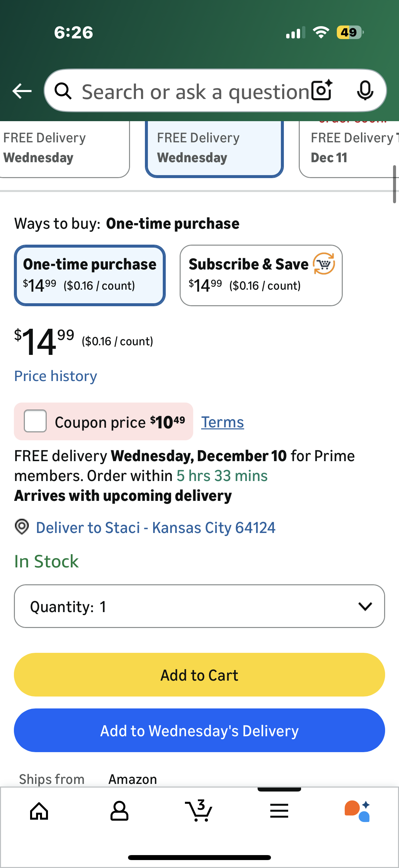Check the Coupon price $10.49 checkbox
This screenshot has width=399, height=868.
point(35,421)
